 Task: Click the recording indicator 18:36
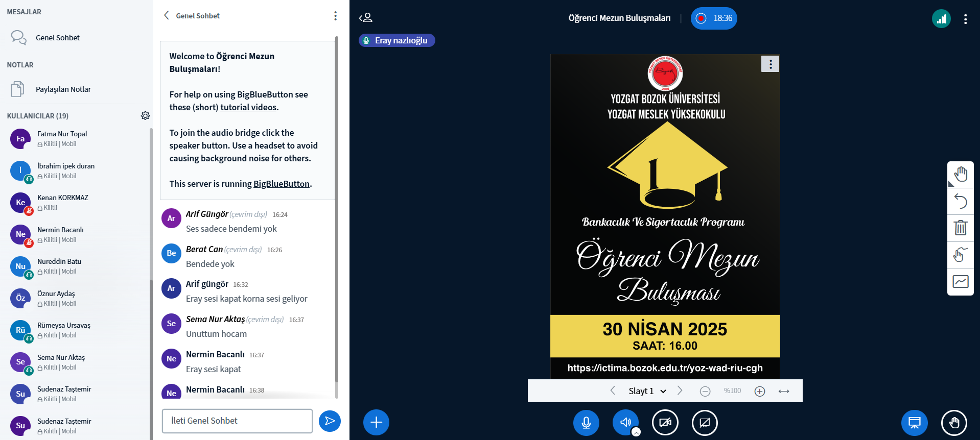pos(714,18)
